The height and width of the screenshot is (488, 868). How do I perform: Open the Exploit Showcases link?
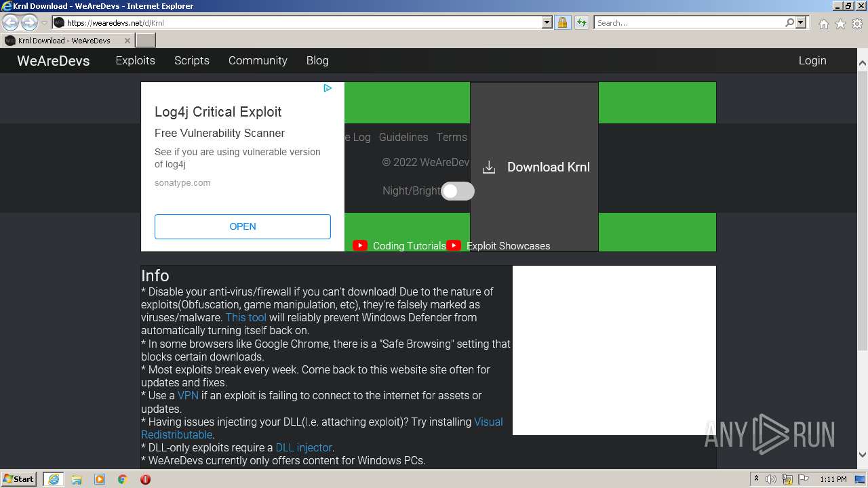[x=509, y=246]
